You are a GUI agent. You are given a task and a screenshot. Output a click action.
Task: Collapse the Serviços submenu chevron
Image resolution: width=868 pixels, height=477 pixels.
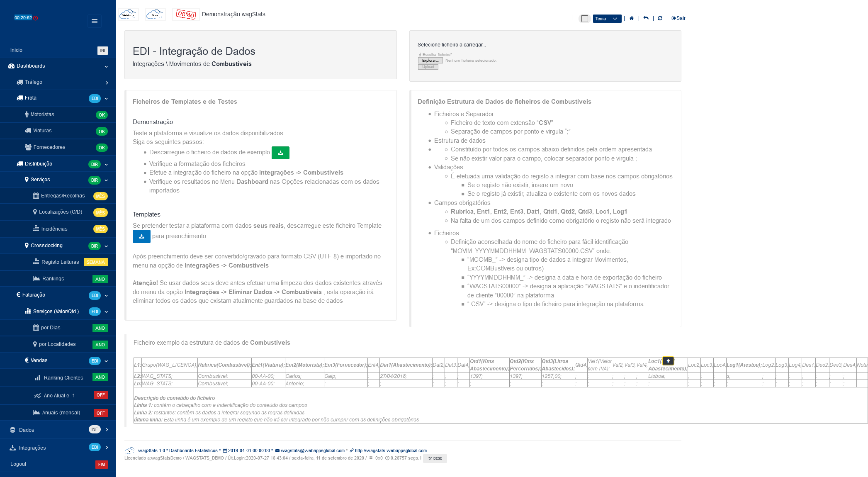click(106, 180)
